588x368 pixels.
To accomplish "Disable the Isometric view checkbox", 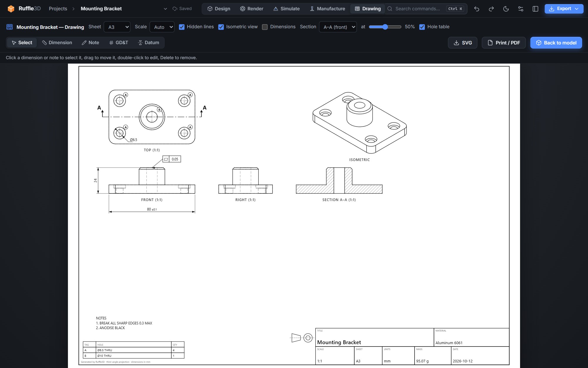I will pyautogui.click(x=221, y=27).
